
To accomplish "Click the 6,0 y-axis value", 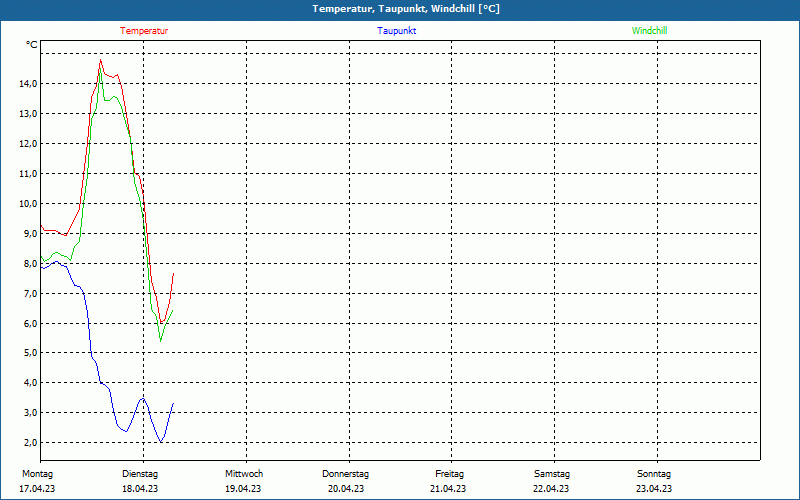I will pyautogui.click(x=30, y=323).
